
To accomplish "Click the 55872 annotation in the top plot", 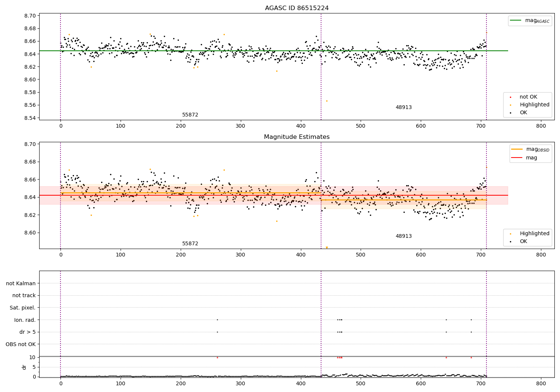I will pos(190,115).
